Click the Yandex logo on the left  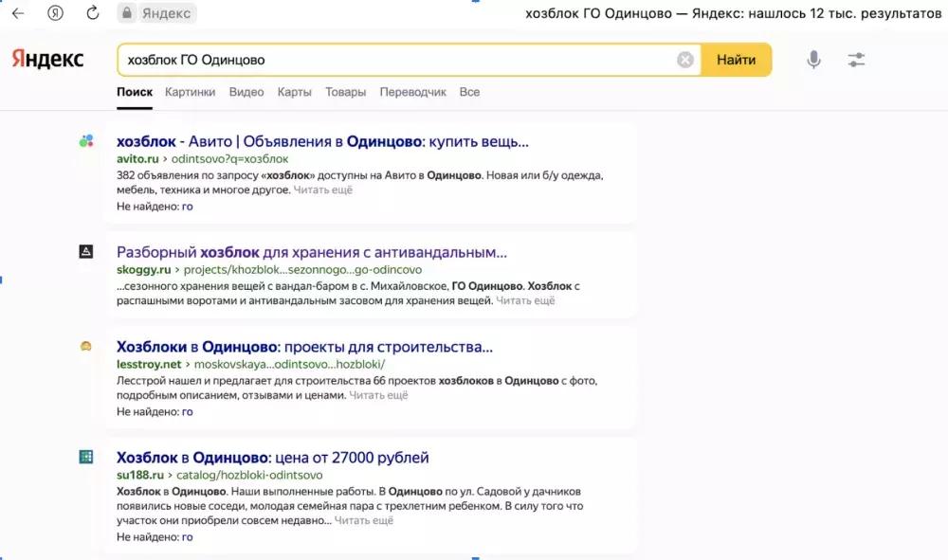pyautogui.click(x=47, y=59)
